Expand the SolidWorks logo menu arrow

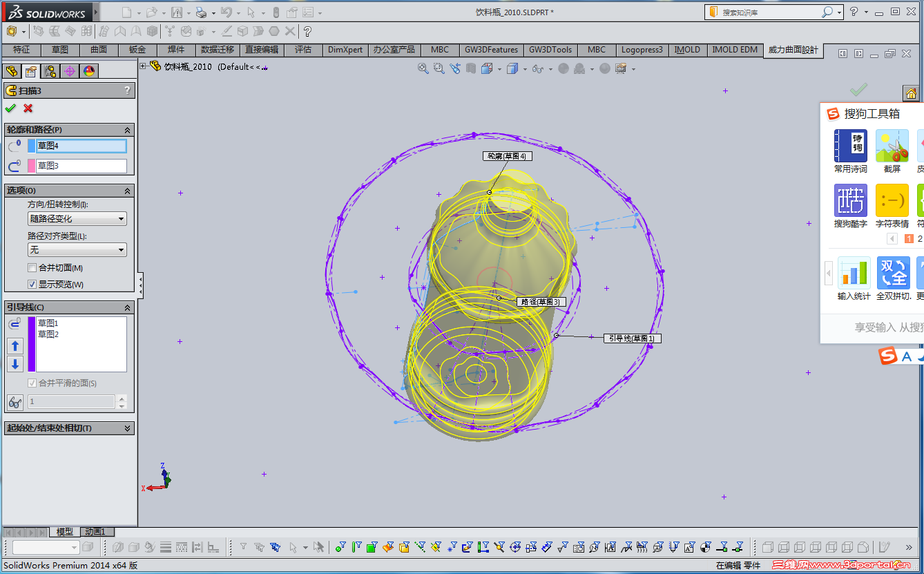pos(96,12)
